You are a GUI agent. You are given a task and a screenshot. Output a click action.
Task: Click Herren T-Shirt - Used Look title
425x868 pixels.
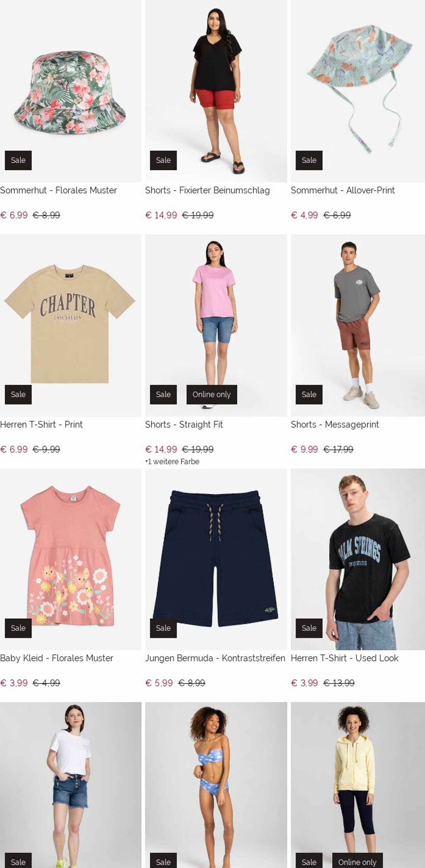tap(344, 658)
